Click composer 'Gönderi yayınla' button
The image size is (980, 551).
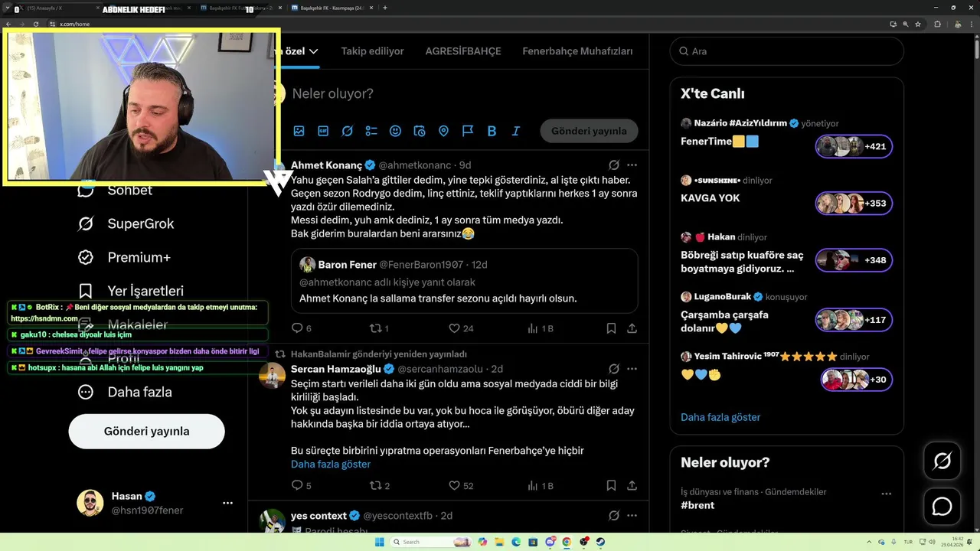[589, 131]
